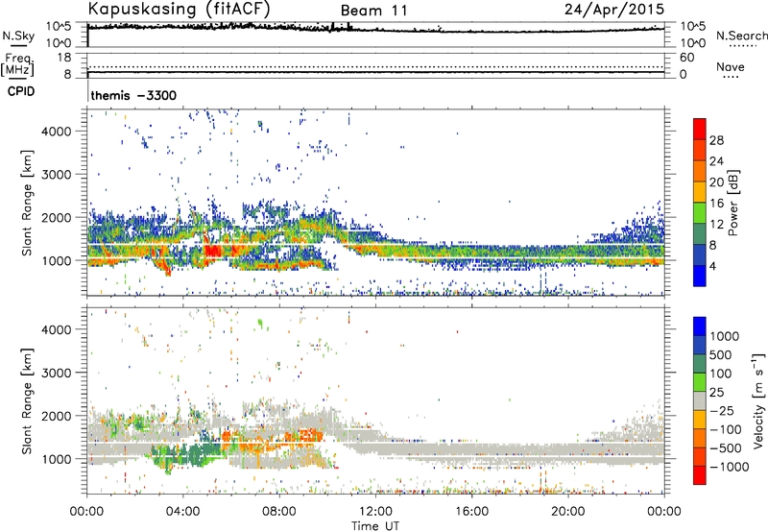Click the "N.Search" legend label
The height and width of the screenshot is (532, 768).
[741, 36]
